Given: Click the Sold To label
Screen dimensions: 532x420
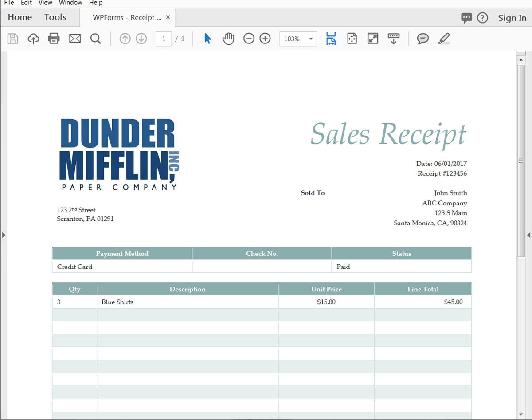Looking at the screenshot, I should (x=313, y=193).
